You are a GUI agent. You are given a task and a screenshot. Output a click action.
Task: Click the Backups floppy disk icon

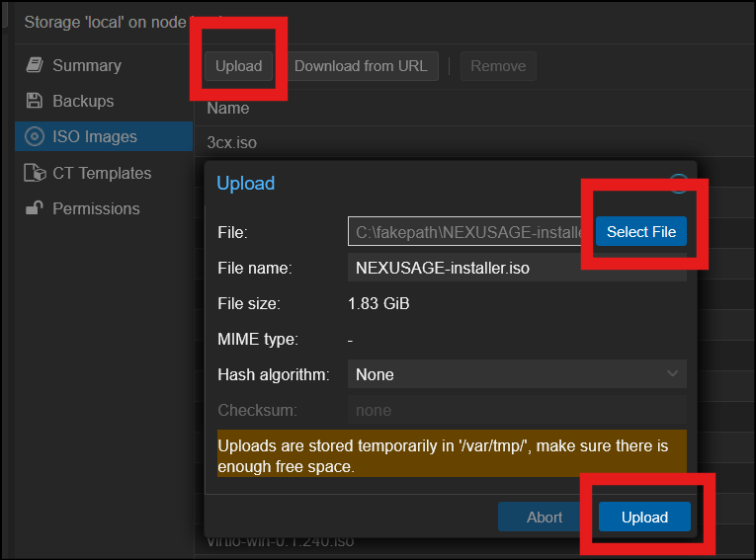click(35, 101)
